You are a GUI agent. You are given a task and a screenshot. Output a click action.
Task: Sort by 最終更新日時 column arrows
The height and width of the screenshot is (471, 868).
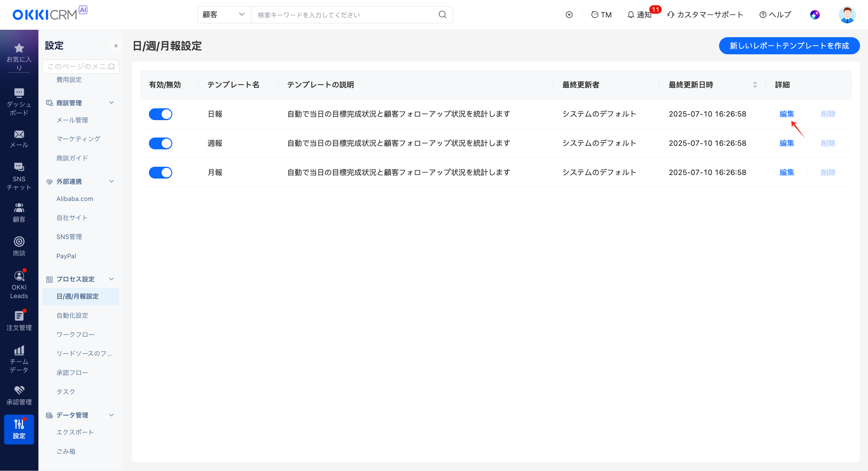(x=755, y=85)
